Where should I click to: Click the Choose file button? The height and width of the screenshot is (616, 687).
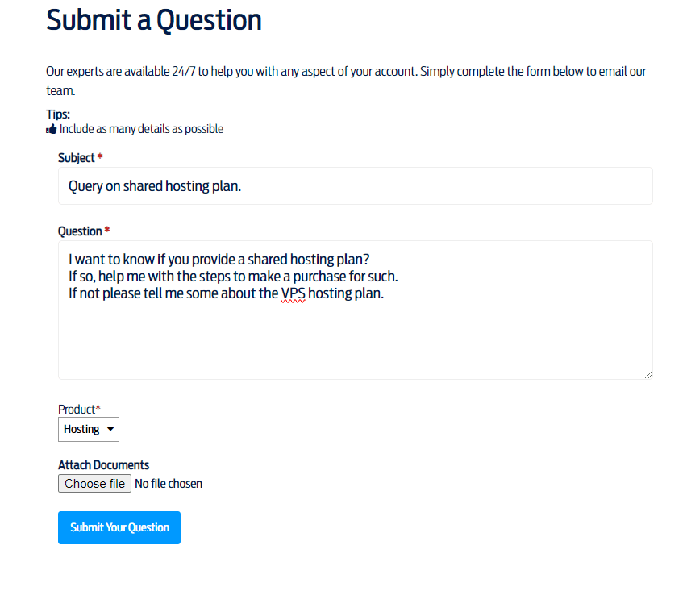click(x=94, y=483)
